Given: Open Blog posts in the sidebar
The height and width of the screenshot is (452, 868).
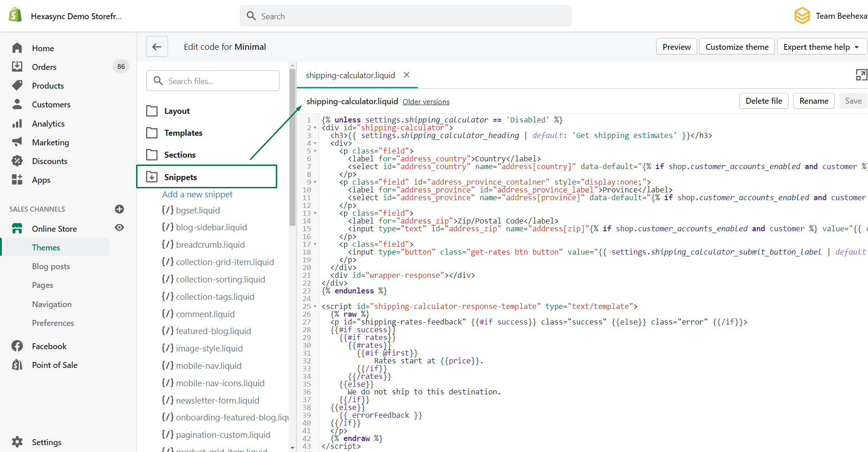Looking at the screenshot, I should (x=51, y=266).
